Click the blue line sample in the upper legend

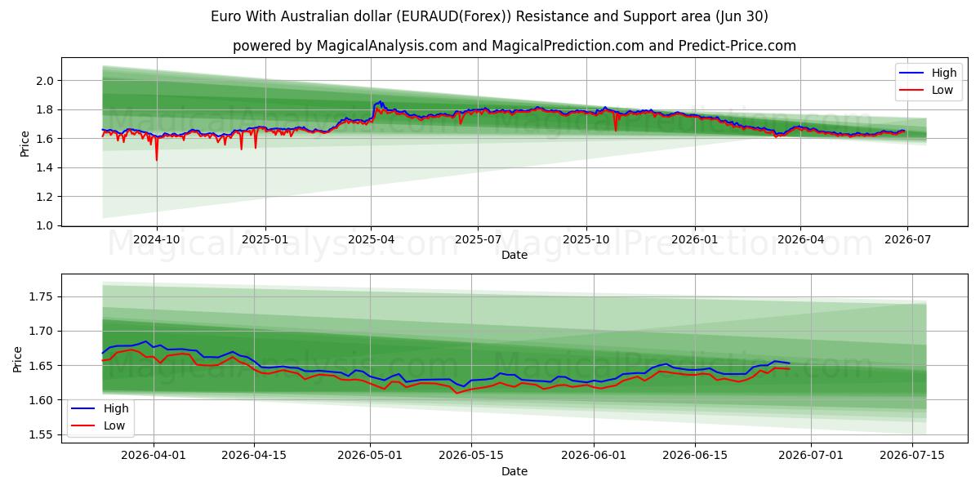[912, 73]
